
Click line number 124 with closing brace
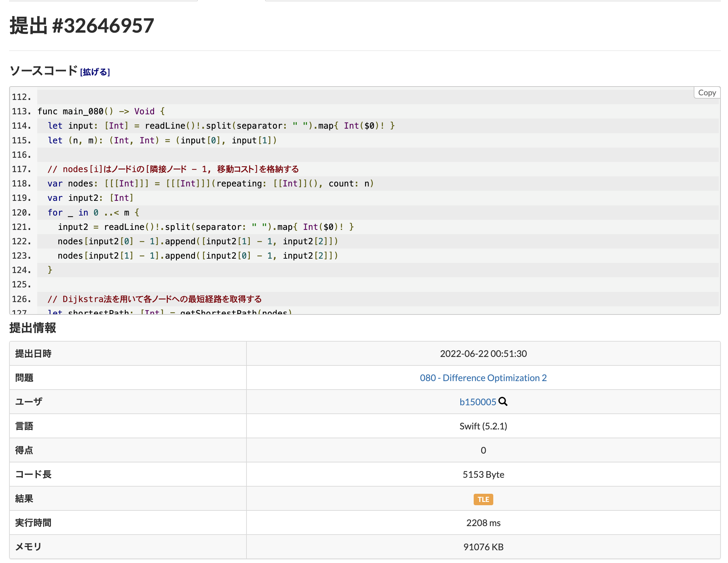(x=21, y=270)
